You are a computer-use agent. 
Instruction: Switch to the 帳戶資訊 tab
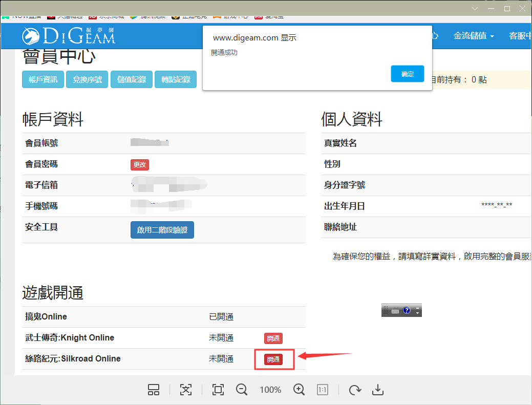pos(43,79)
